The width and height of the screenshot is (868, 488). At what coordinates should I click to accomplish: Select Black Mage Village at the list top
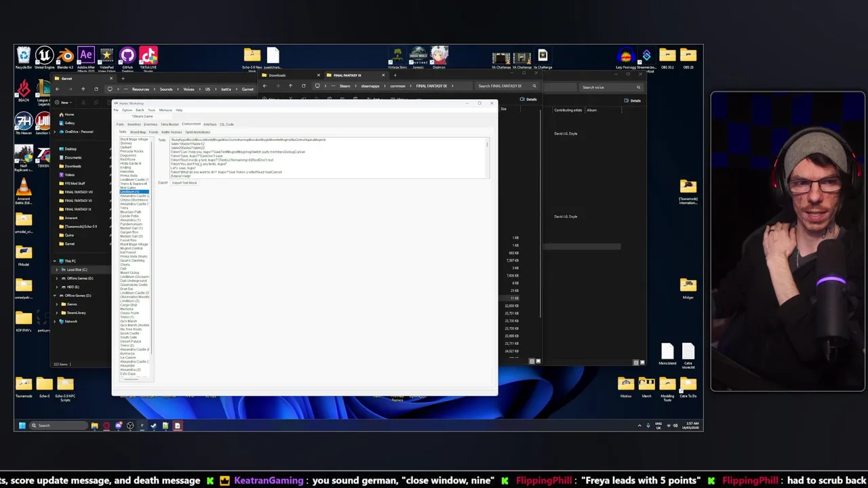[x=134, y=139]
